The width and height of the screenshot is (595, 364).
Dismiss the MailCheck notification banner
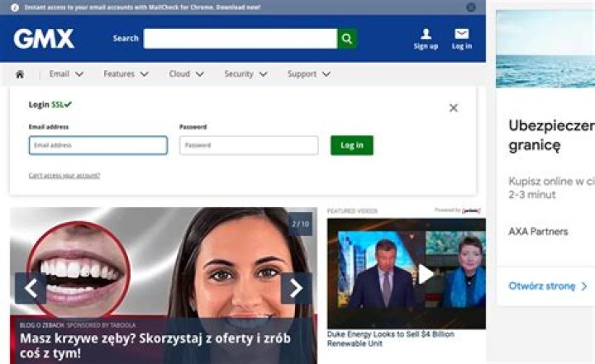471,7
